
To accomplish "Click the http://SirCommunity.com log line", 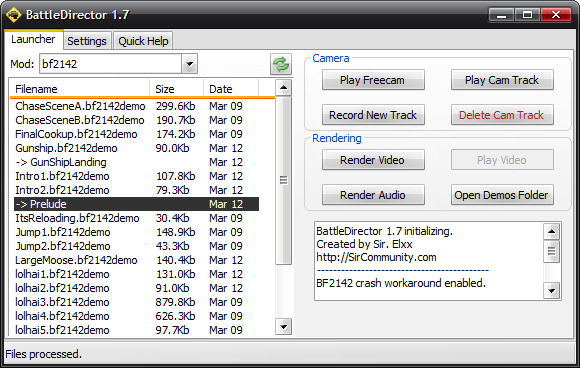I will 376,257.
